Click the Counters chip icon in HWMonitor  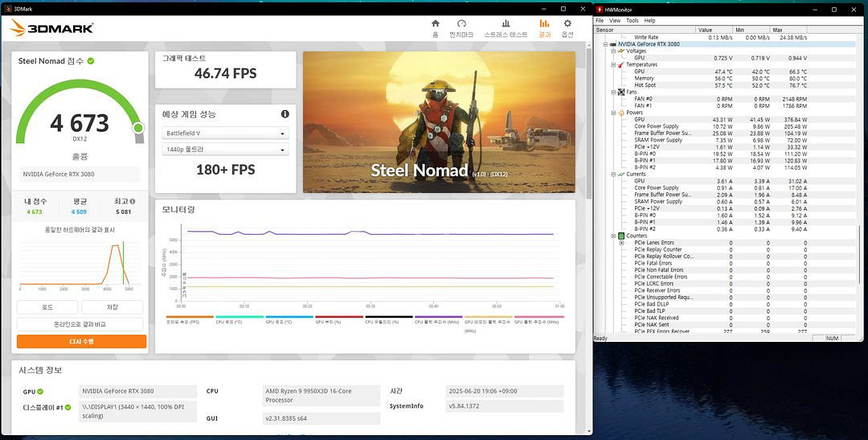point(621,236)
